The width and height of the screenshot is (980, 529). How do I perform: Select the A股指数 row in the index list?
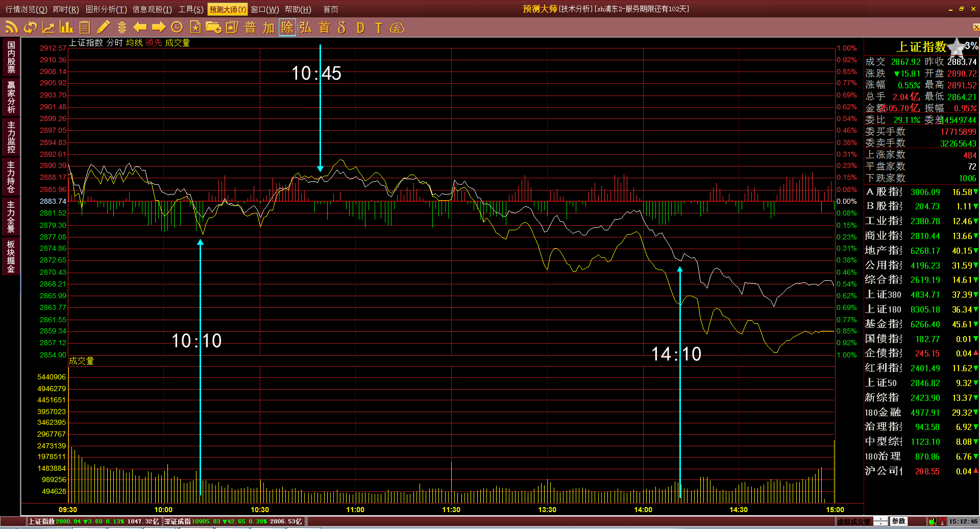[x=922, y=192]
